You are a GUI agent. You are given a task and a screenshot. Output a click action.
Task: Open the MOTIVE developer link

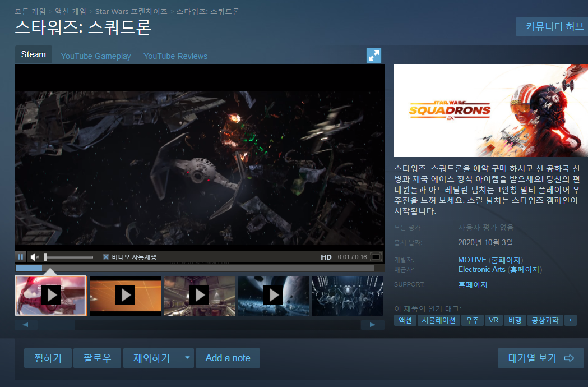pyautogui.click(x=472, y=260)
